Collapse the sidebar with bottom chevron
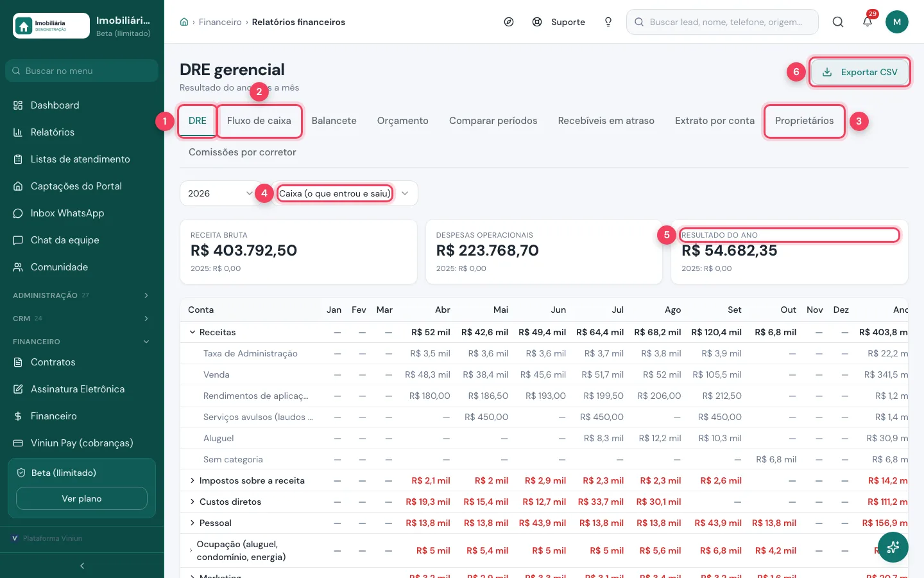The height and width of the screenshot is (578, 924). pyautogui.click(x=82, y=566)
